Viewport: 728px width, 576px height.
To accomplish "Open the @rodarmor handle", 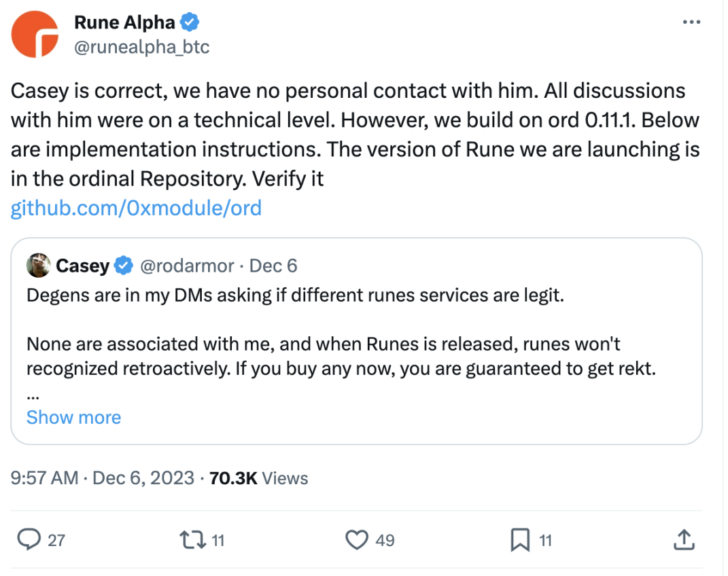I will [187, 266].
